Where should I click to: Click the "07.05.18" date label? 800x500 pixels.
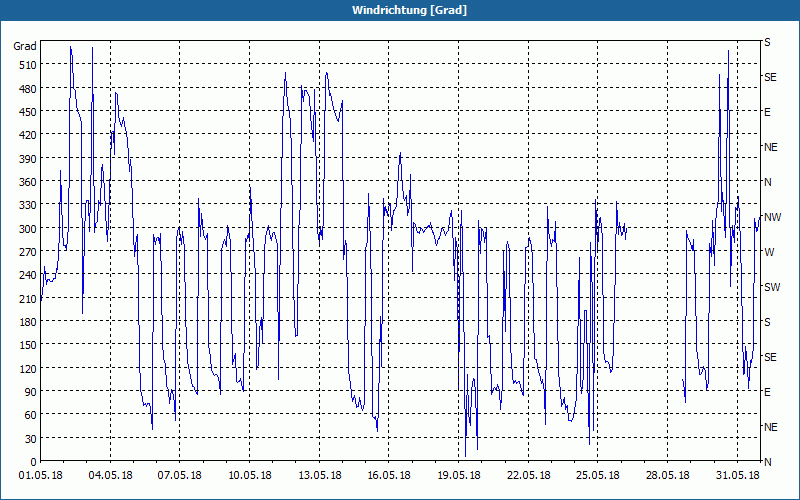[x=180, y=476]
